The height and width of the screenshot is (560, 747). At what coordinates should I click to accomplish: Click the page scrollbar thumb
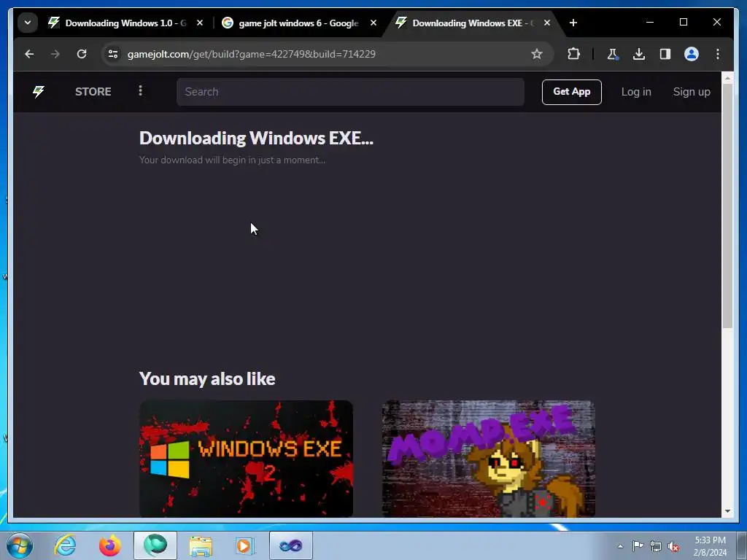click(x=727, y=206)
